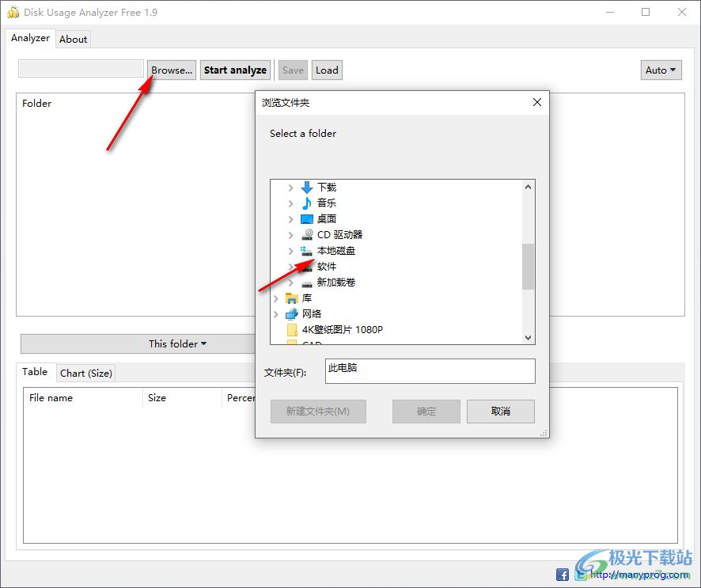701x588 pixels.
Task: Open the Facebook icon in the footer
Action: pyautogui.click(x=563, y=575)
